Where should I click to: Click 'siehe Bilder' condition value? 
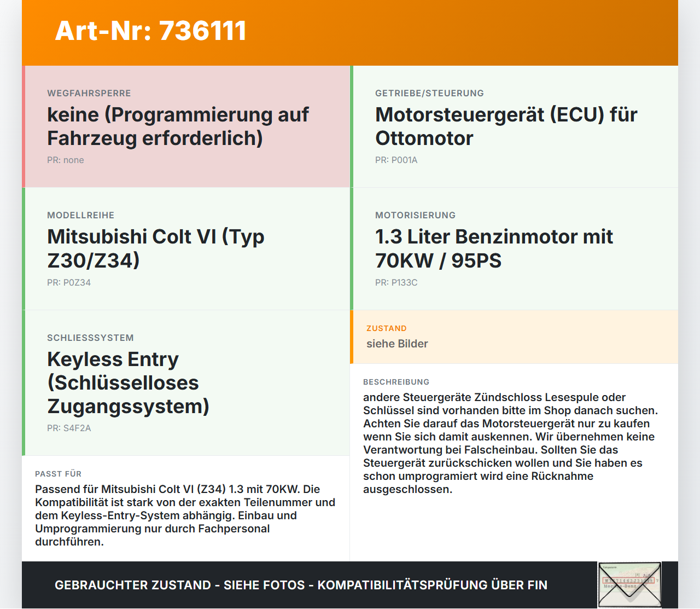tap(397, 344)
